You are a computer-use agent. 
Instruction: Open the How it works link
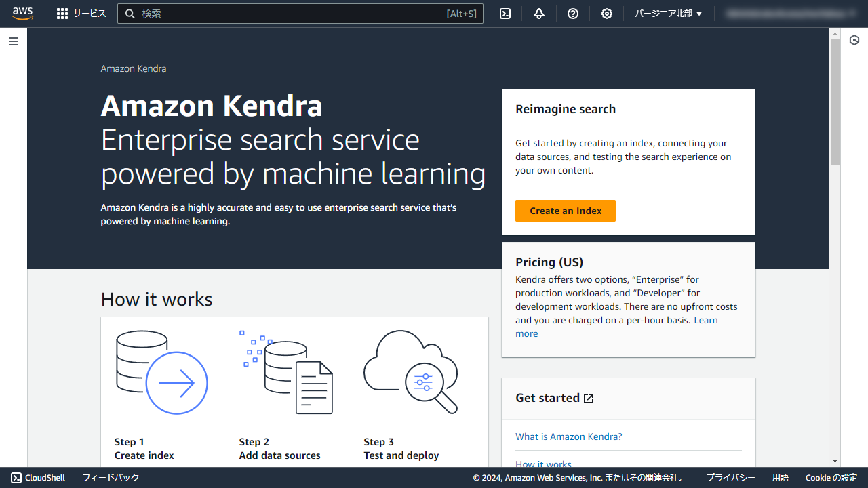543,464
